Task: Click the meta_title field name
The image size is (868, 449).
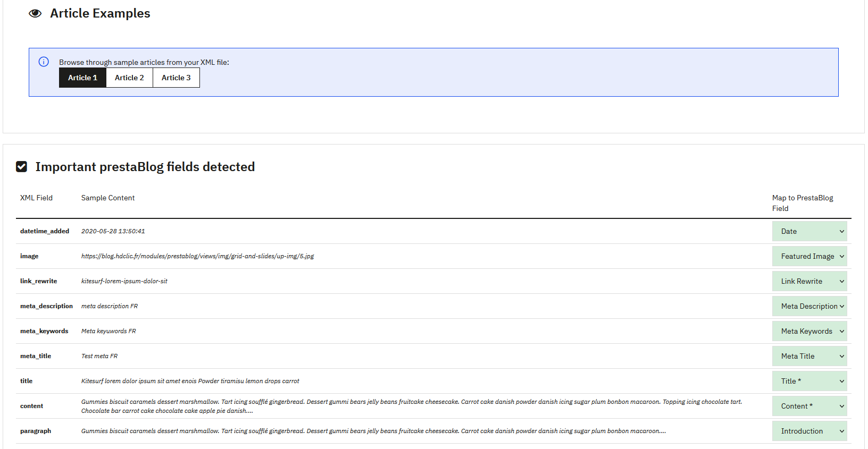Action: pyautogui.click(x=36, y=356)
